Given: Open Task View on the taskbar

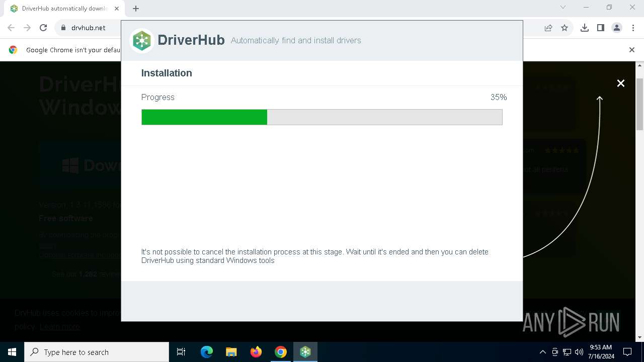Looking at the screenshot, I should [x=181, y=352].
